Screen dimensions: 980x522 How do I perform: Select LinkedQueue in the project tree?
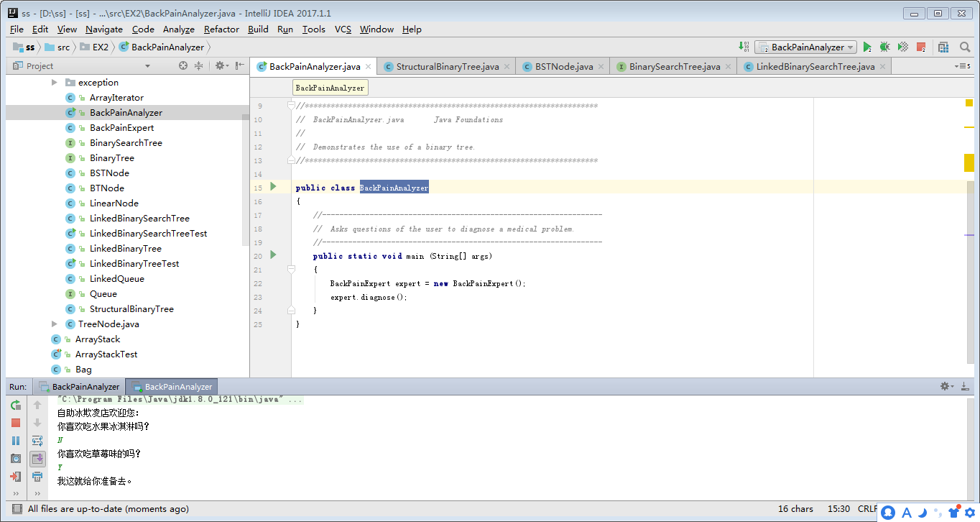click(116, 279)
